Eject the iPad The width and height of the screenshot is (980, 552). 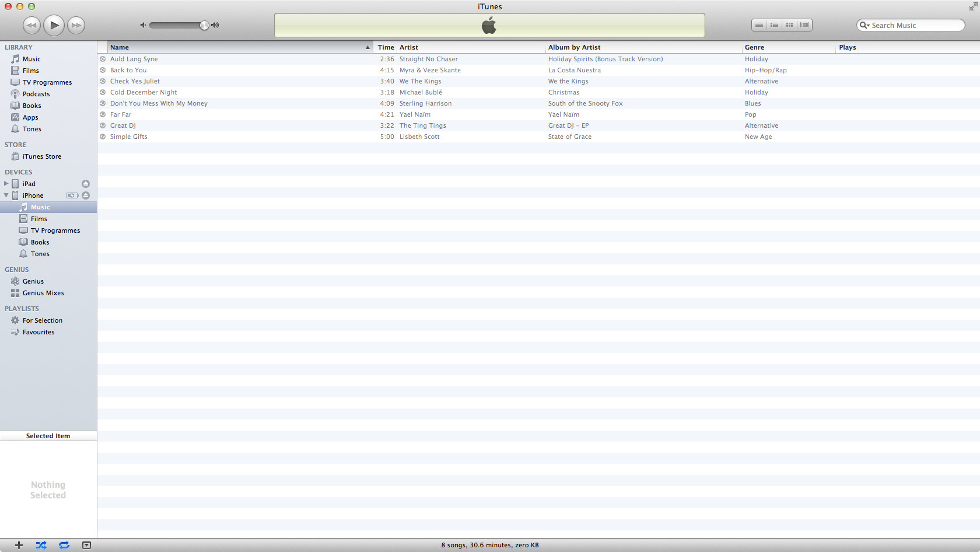coord(86,184)
